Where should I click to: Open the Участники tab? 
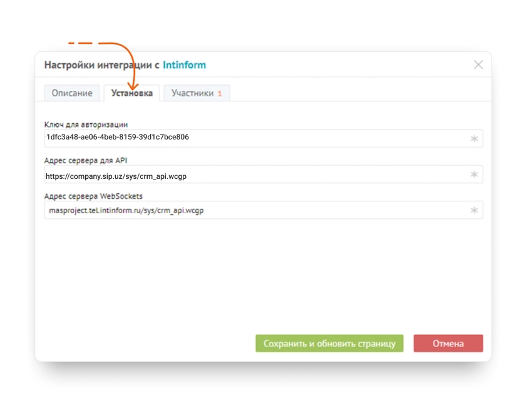pos(192,93)
